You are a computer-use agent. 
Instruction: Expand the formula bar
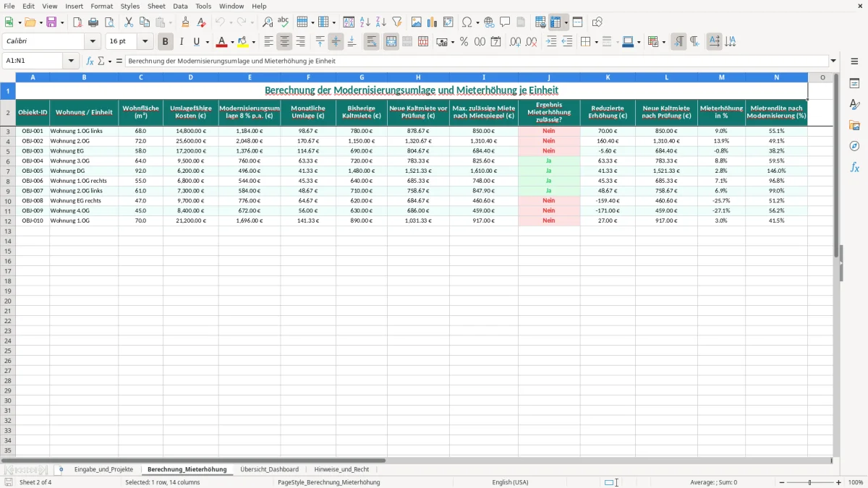pos(834,61)
